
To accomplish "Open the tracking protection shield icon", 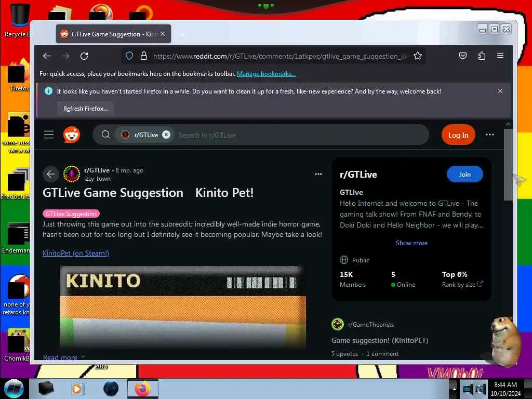I will (x=129, y=56).
